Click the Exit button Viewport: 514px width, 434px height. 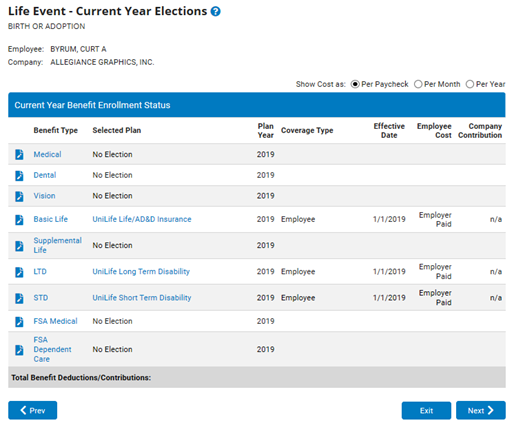[426, 410]
